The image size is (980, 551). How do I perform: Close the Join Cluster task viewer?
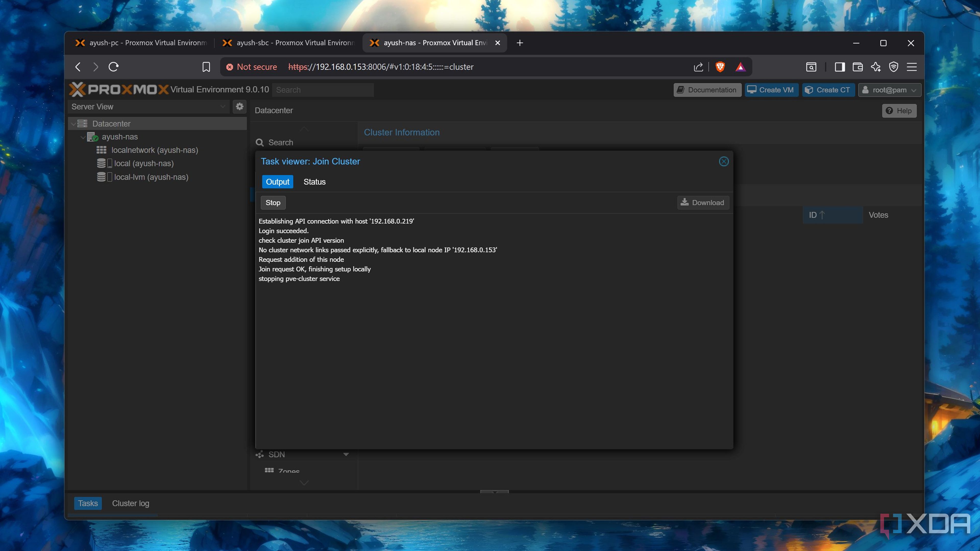724,161
